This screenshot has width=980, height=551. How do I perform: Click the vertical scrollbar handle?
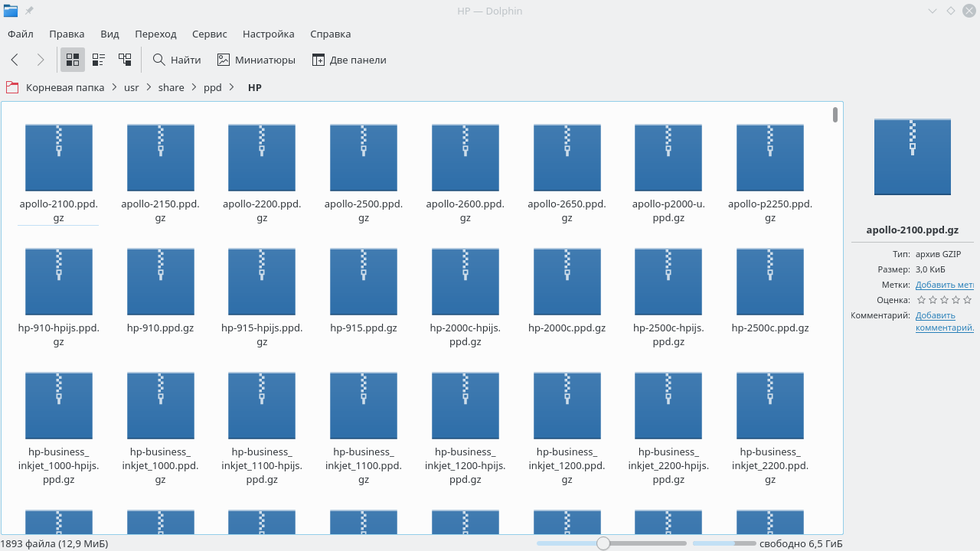(x=835, y=115)
